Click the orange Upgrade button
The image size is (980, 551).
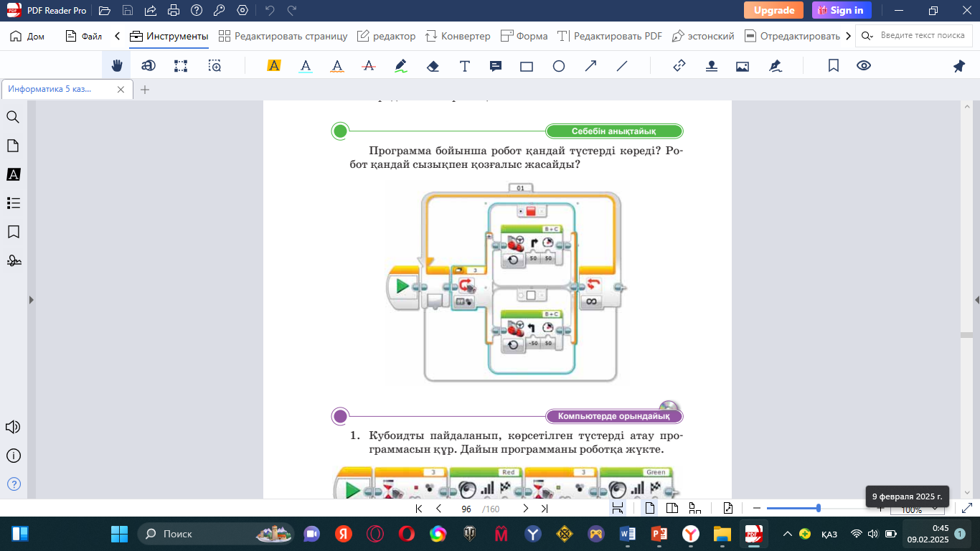coord(773,10)
